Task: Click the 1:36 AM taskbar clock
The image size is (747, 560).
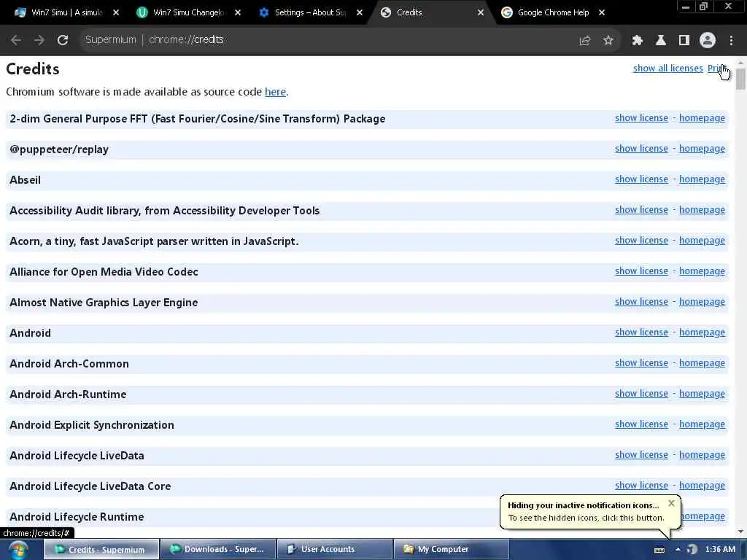Action: 720,550
